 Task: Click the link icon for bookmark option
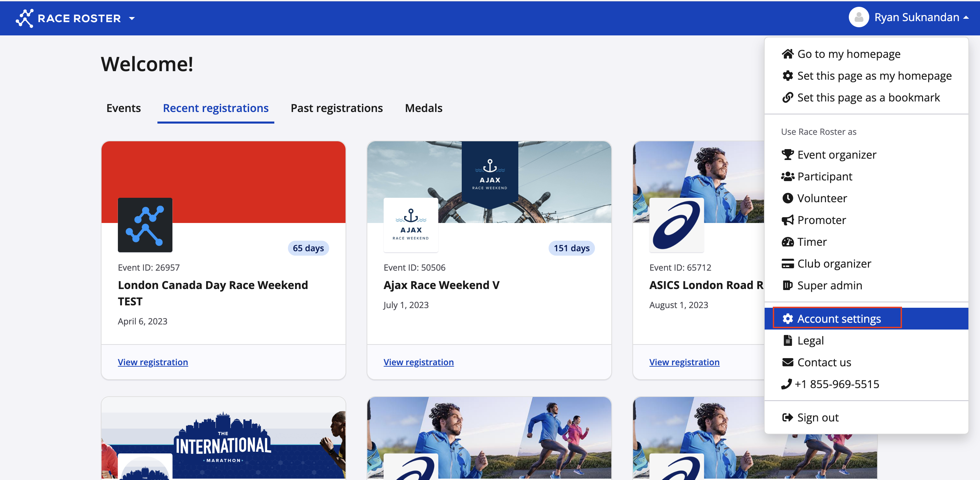tap(787, 98)
